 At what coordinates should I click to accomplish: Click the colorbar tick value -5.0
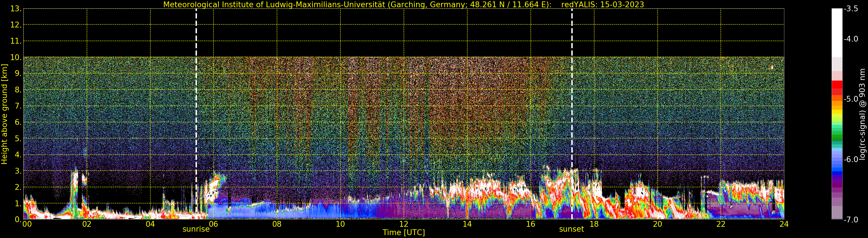coord(851,99)
